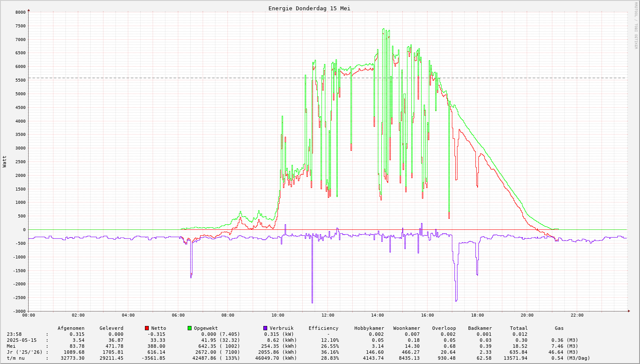Click the Efficiency column header

(323, 328)
